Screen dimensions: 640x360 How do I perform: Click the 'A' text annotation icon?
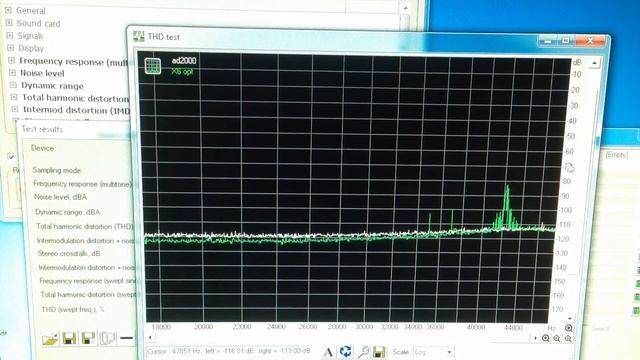328,352
